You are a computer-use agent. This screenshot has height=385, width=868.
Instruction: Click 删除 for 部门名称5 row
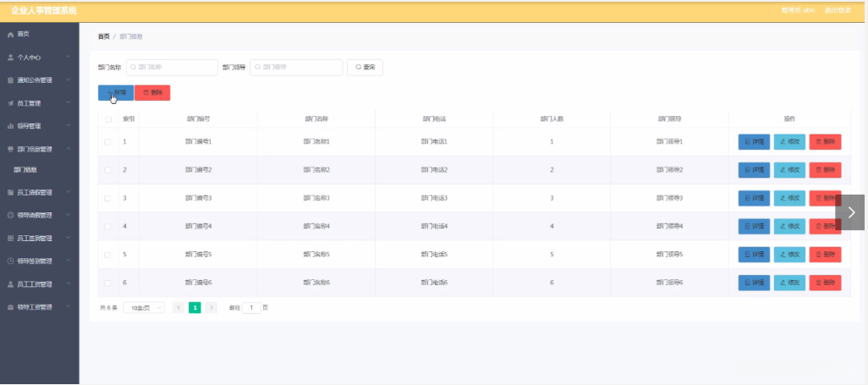coord(826,255)
